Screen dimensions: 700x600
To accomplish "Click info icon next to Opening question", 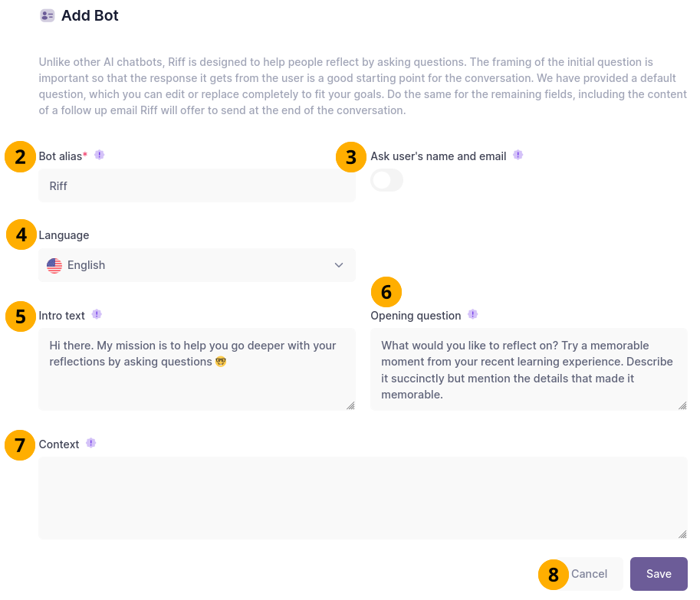I will pyautogui.click(x=473, y=314).
